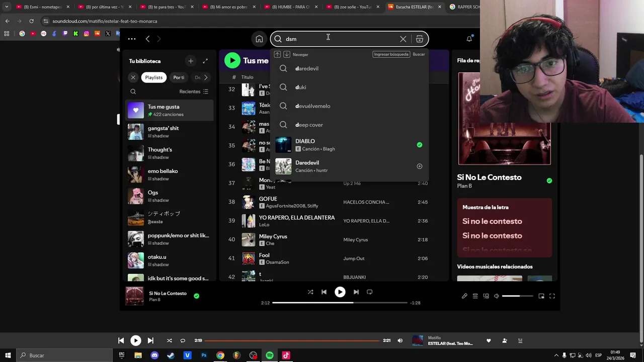Viewport: 644px width, 362px height.
Task: Select YO RAPERO, ELLA DELANTERA track
Action: click(334, 221)
